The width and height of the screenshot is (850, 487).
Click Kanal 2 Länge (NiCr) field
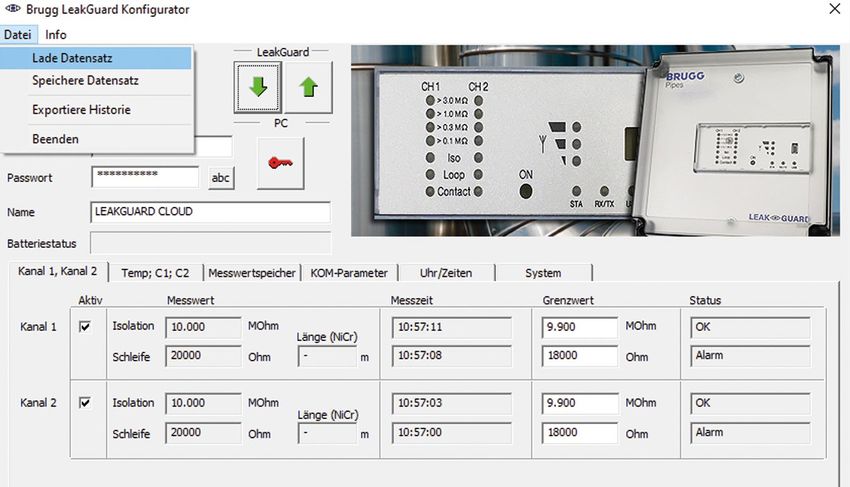click(x=327, y=434)
